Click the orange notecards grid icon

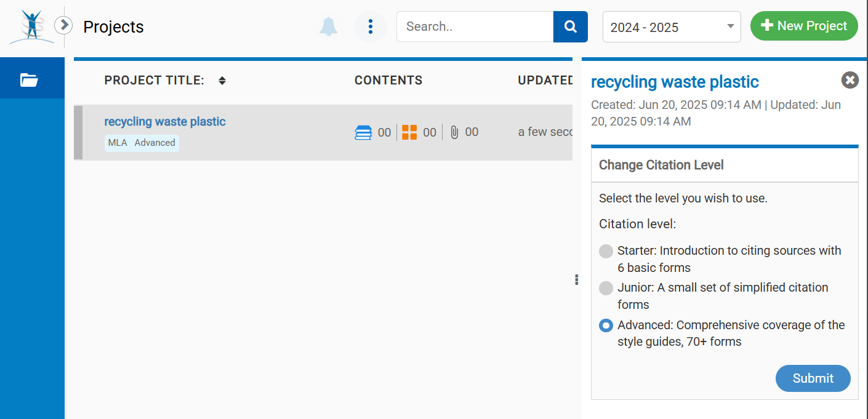click(x=409, y=132)
